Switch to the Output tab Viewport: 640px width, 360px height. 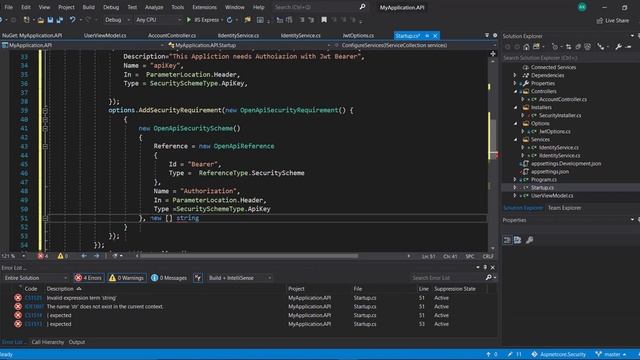coord(77,342)
